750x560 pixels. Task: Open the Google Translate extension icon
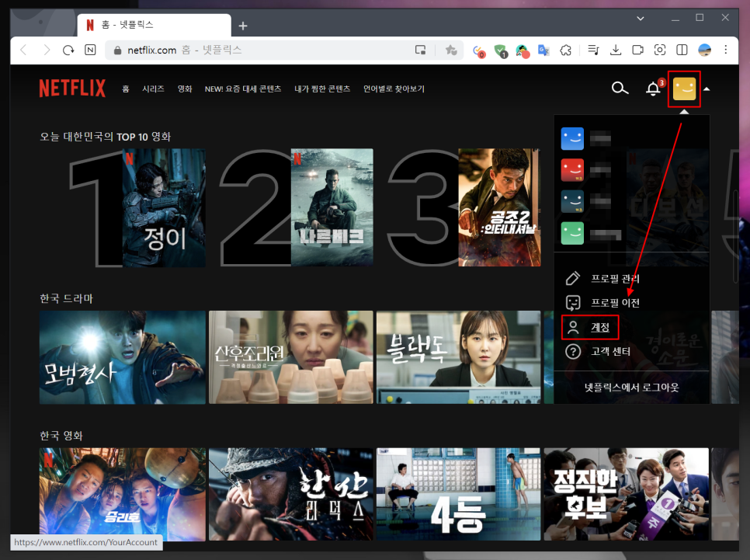point(543,50)
